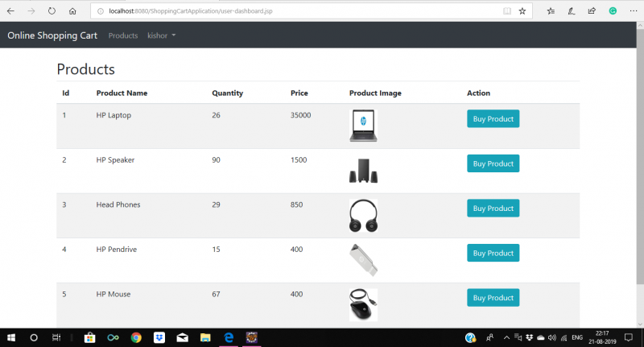
Task: Buy the HP Mouse product
Action: [x=493, y=298]
